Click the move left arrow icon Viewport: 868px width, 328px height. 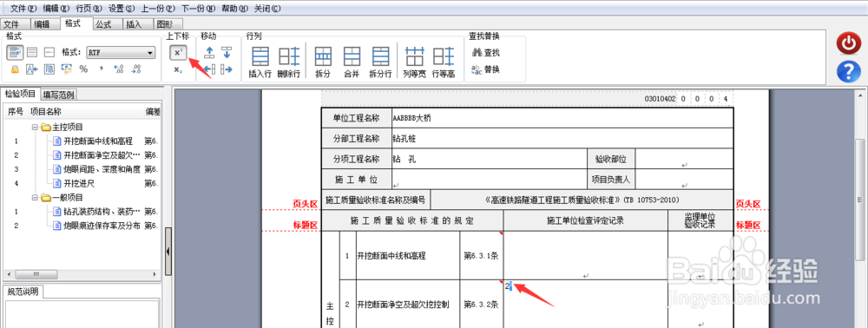(209, 69)
